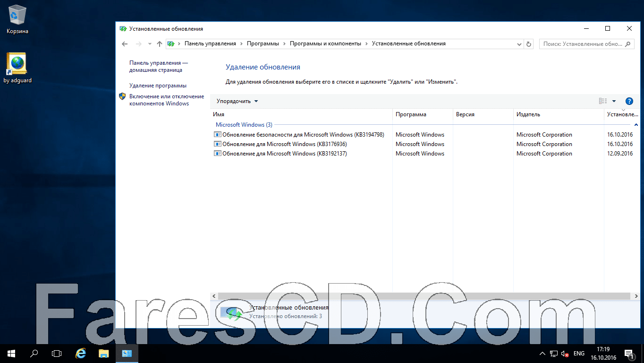Open Task View on the taskbar
The height and width of the screenshot is (363, 644).
click(x=57, y=353)
